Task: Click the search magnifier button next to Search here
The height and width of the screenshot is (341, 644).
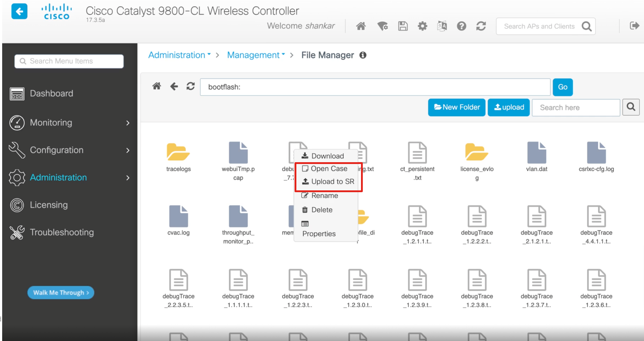Action: pos(631,107)
